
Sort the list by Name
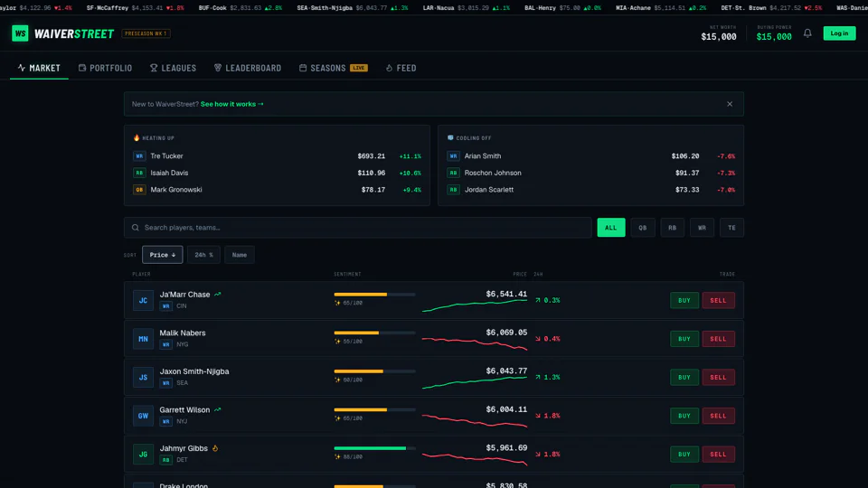coord(239,255)
